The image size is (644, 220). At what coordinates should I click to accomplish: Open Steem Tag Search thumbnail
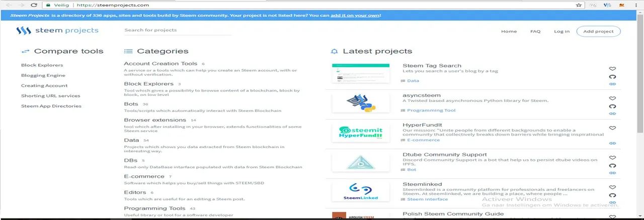tap(361, 74)
